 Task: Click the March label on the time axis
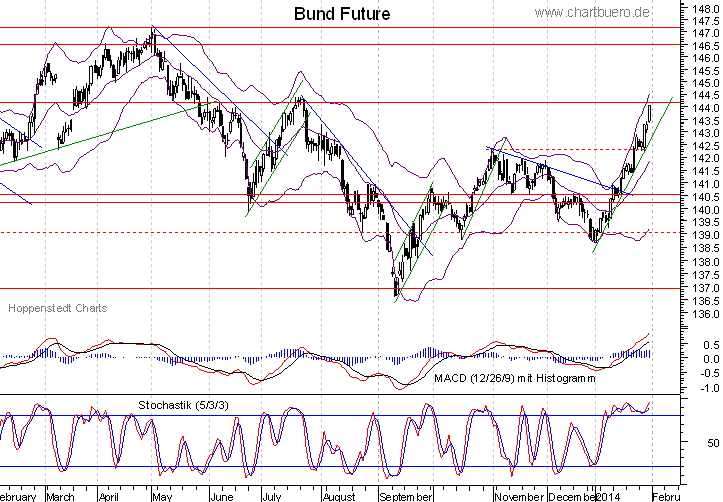pyautogui.click(x=60, y=496)
